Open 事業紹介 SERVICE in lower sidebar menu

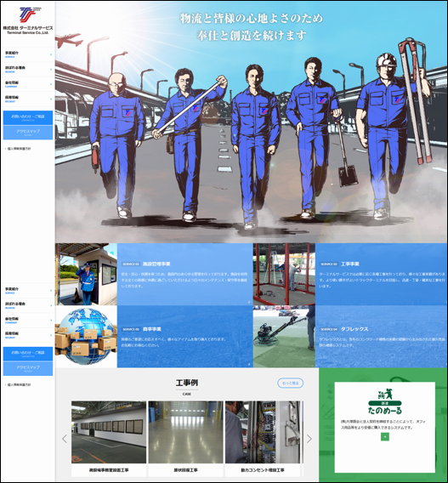[28, 291]
